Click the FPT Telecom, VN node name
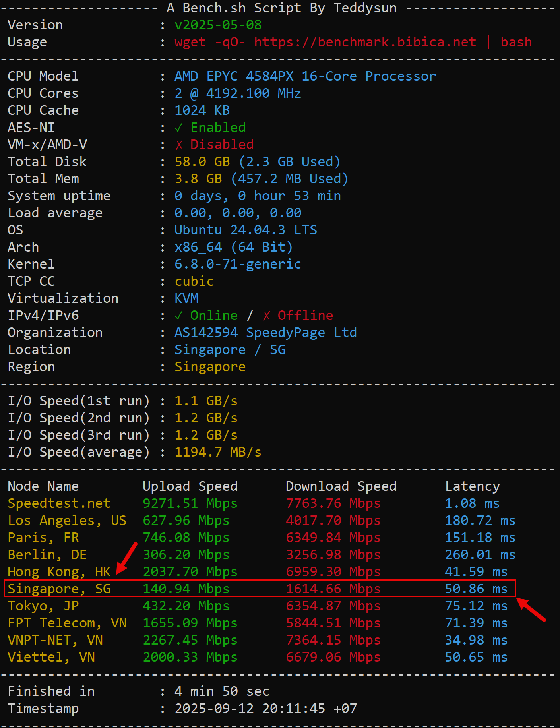Image resolution: width=560 pixels, height=728 pixels. coord(67,623)
